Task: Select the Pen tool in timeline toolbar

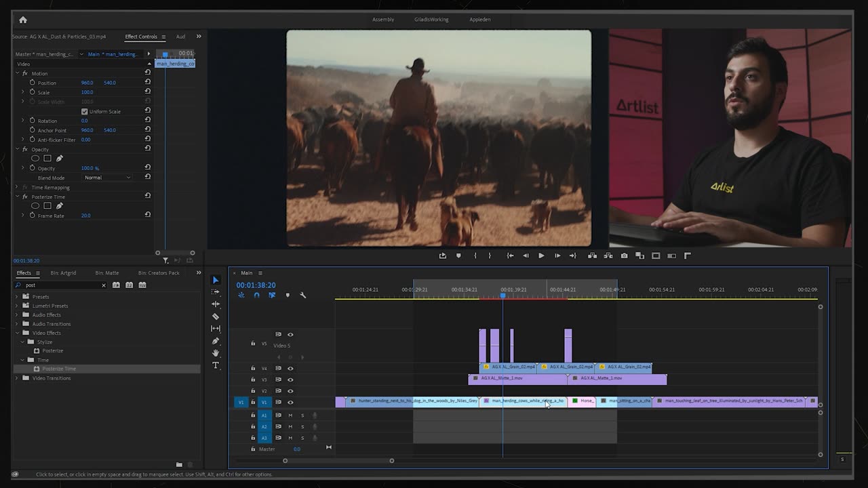Action: click(216, 341)
